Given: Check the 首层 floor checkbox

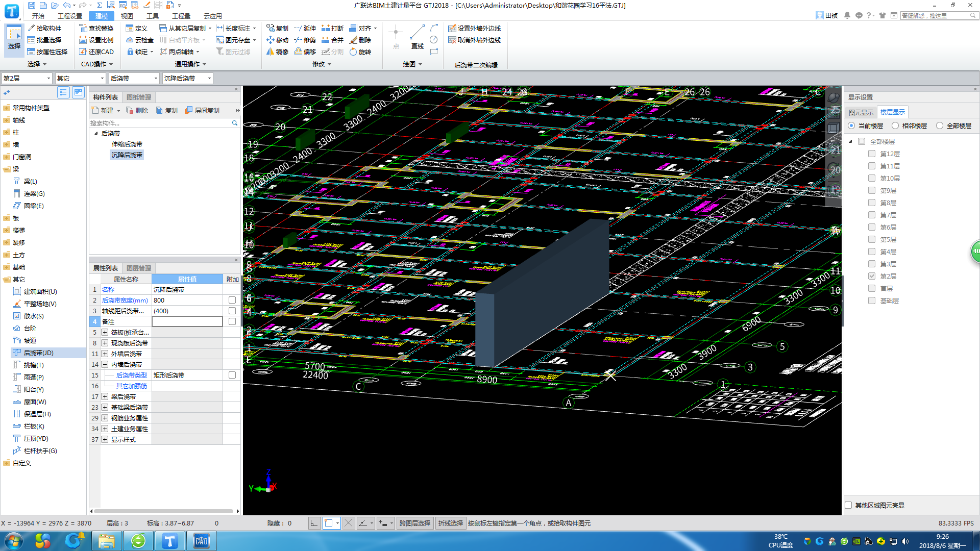Looking at the screenshot, I should pos(872,288).
